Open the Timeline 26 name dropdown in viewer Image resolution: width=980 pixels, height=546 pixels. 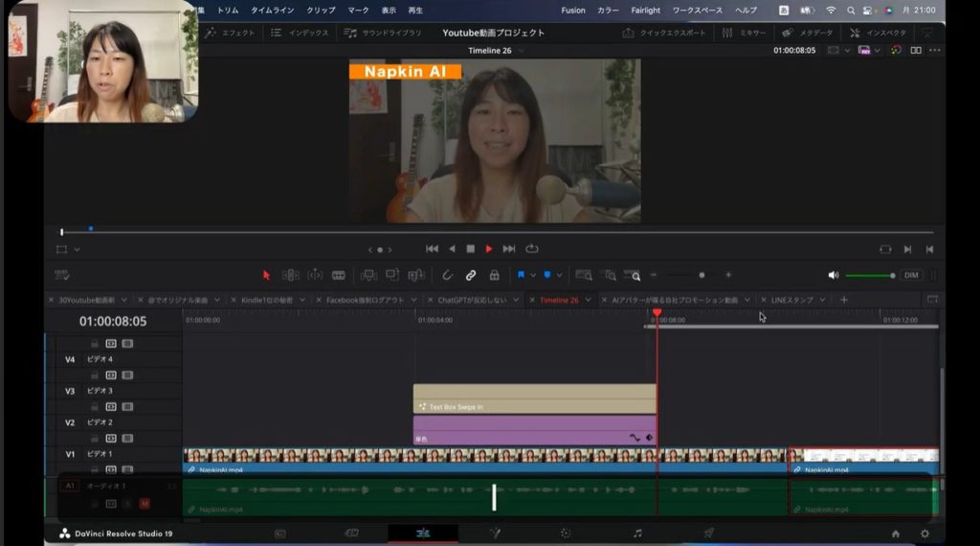(x=521, y=51)
